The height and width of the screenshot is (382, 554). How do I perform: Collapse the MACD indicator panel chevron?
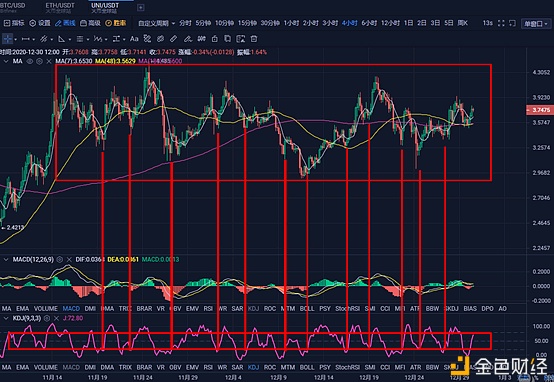click(6, 260)
